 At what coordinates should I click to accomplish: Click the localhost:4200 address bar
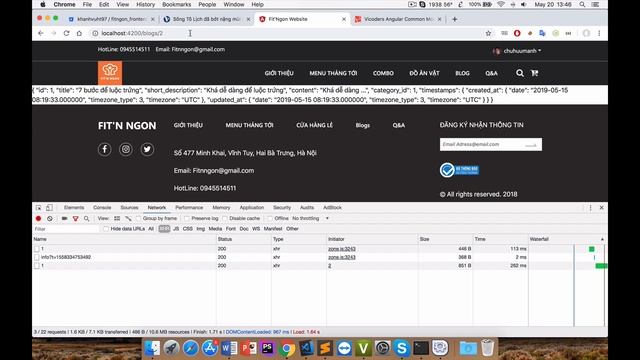tap(286, 33)
